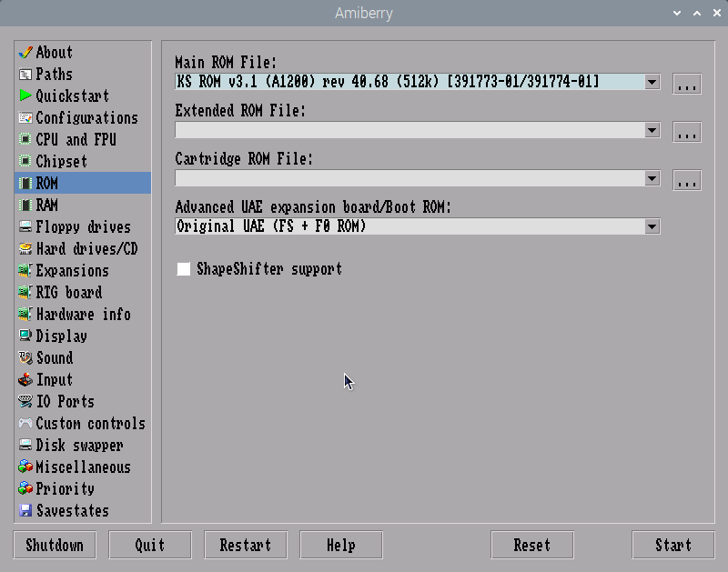Screen dimensions: 728x572
Task: Switch to the Display section label
Action: [x=61, y=336]
